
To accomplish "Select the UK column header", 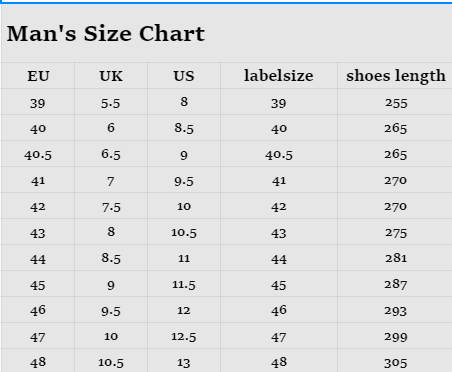I will click(111, 76).
